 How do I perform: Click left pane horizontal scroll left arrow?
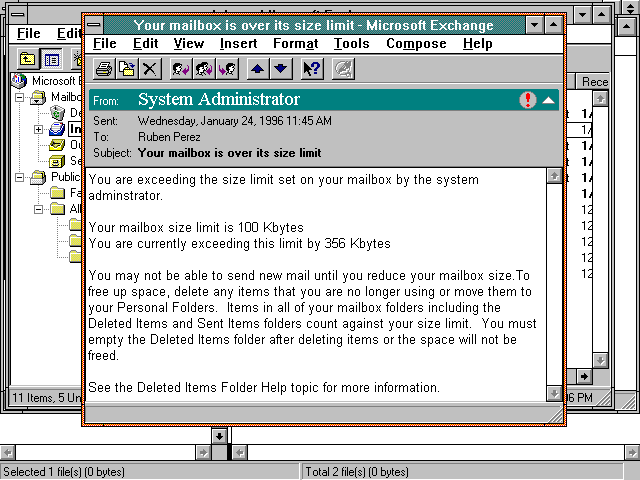tap(7, 452)
